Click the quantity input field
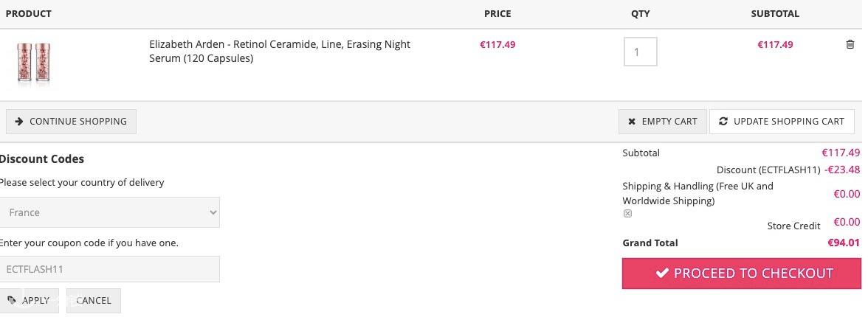 [x=640, y=52]
